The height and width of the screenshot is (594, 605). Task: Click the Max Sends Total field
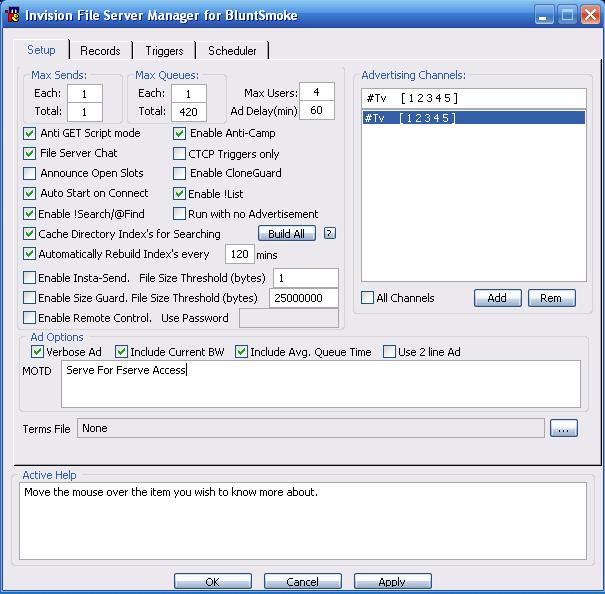coord(85,112)
